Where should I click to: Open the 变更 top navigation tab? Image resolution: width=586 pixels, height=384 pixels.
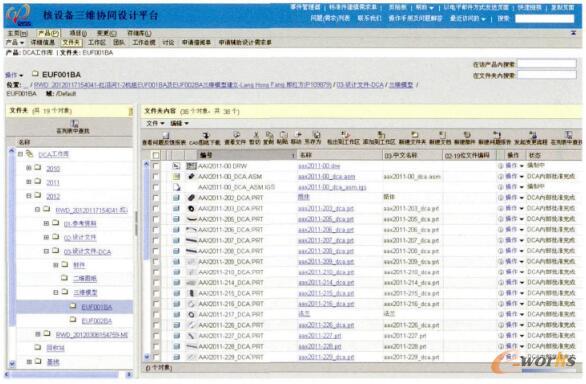pos(107,33)
